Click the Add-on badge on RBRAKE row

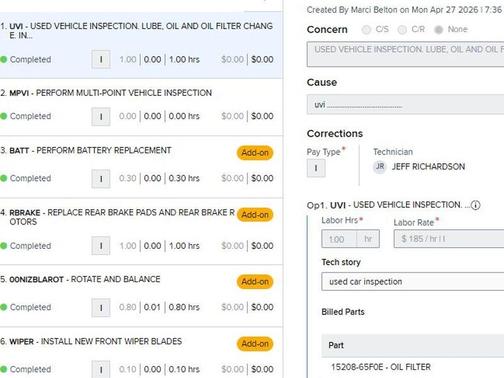(x=255, y=215)
